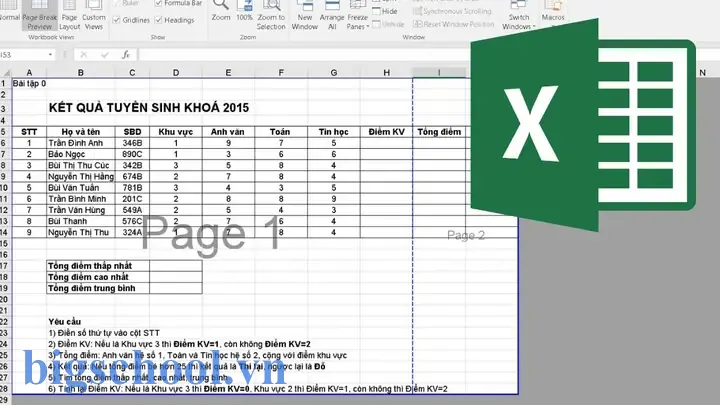
Task: Click the fx Insert Function icon
Action: [126, 55]
